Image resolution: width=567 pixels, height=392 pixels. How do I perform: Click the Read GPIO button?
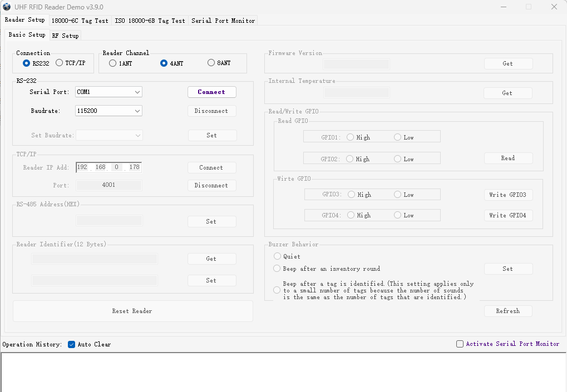[x=508, y=158]
